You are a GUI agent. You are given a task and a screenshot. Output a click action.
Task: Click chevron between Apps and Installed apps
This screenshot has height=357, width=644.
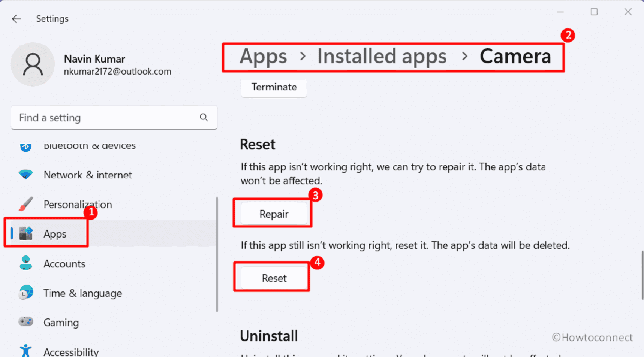coord(303,57)
